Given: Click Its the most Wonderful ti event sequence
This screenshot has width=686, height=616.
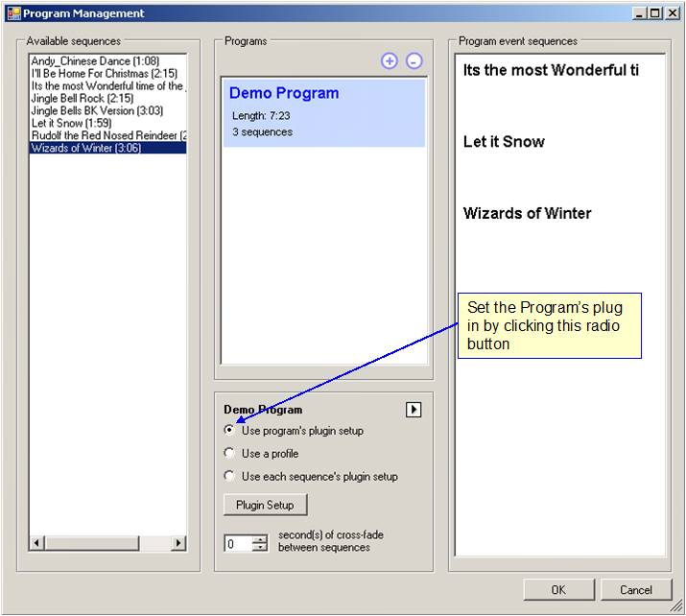Looking at the screenshot, I should 551,70.
